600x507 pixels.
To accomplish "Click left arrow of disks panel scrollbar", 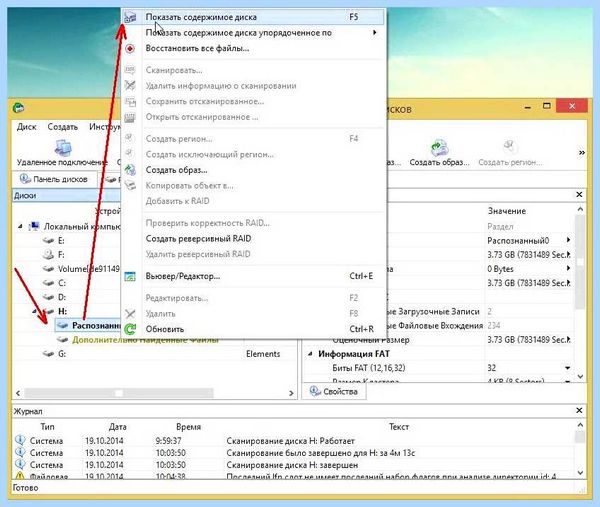I will [18, 393].
